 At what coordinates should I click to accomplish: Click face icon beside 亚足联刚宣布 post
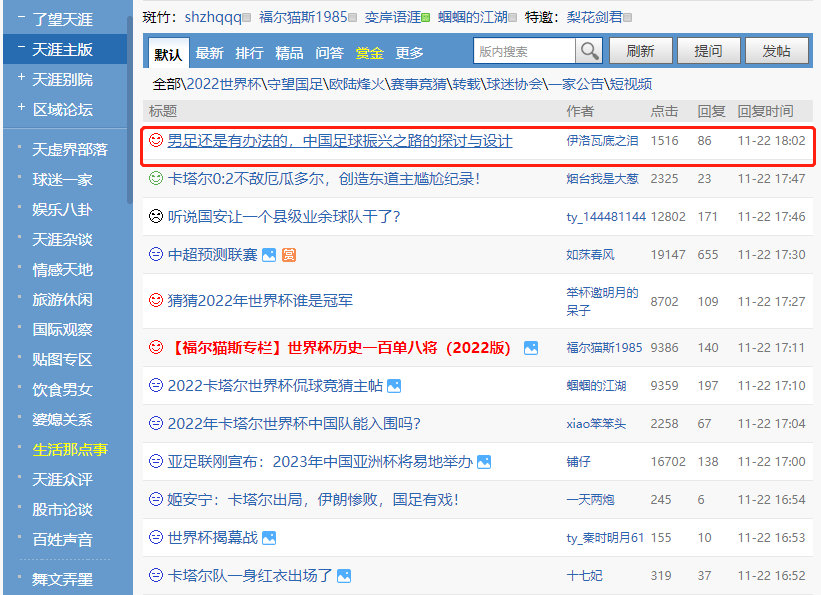click(156, 461)
